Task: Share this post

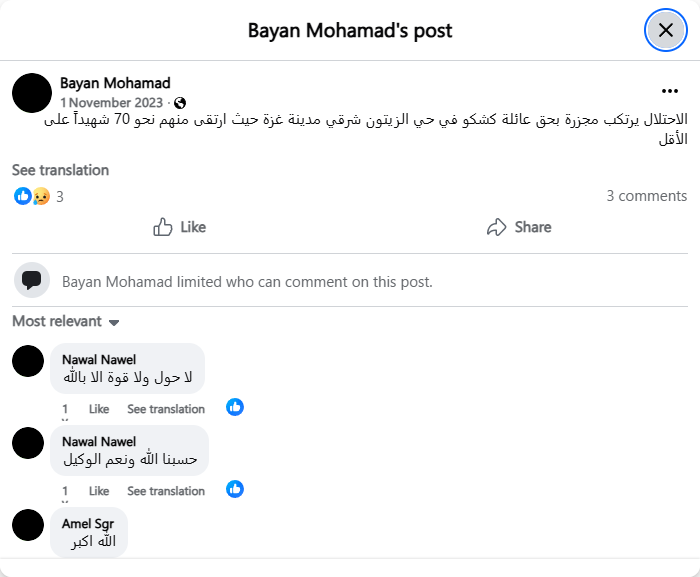Action: tap(519, 227)
